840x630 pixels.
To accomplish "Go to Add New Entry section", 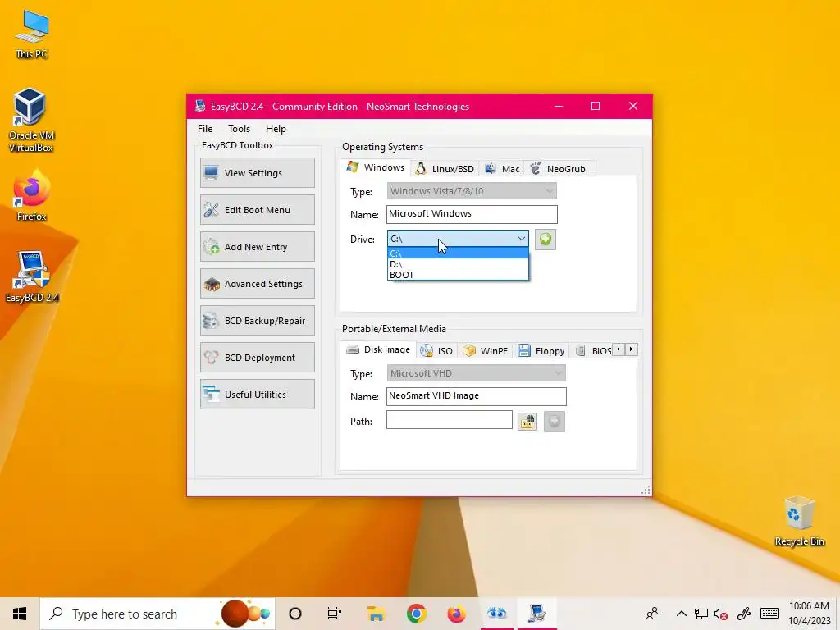I will point(257,247).
